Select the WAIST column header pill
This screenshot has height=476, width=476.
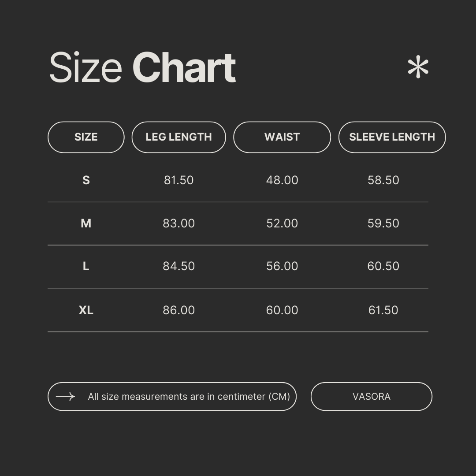282,137
